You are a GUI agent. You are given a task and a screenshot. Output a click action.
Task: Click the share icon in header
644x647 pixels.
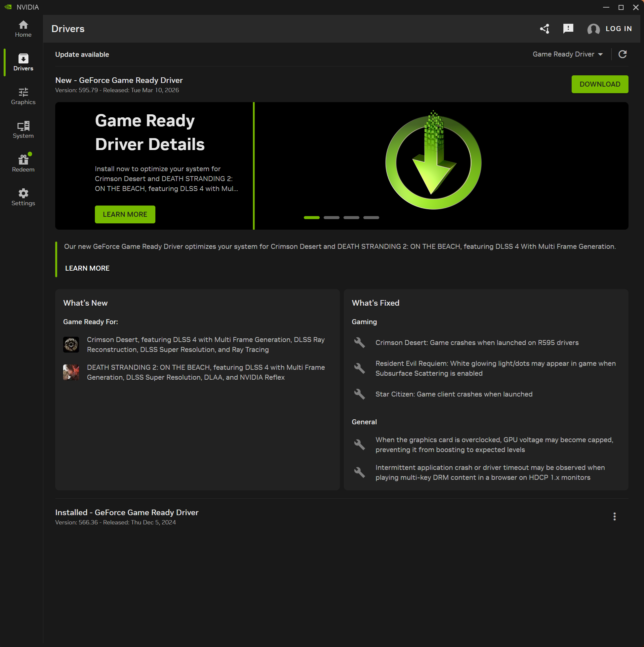544,29
